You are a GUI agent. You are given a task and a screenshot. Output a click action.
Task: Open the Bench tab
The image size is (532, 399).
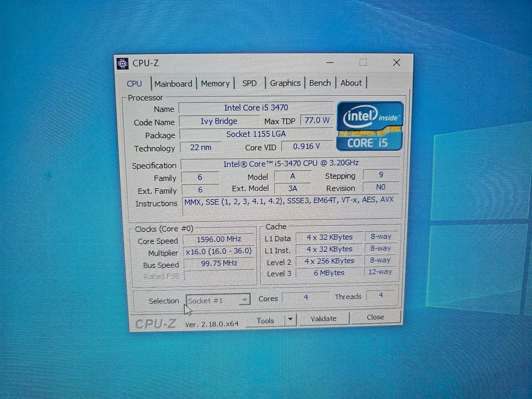320,83
